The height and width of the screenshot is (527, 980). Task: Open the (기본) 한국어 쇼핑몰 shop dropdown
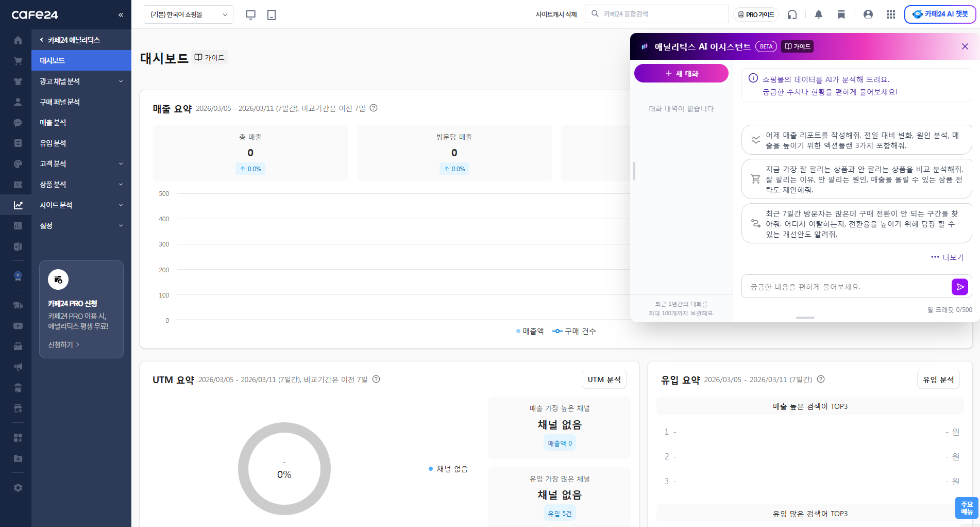tap(189, 14)
